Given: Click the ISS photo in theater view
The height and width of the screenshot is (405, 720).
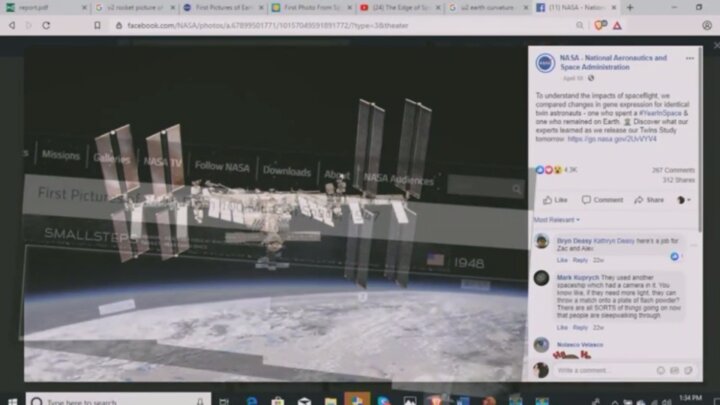Looking at the screenshot, I should (x=276, y=214).
